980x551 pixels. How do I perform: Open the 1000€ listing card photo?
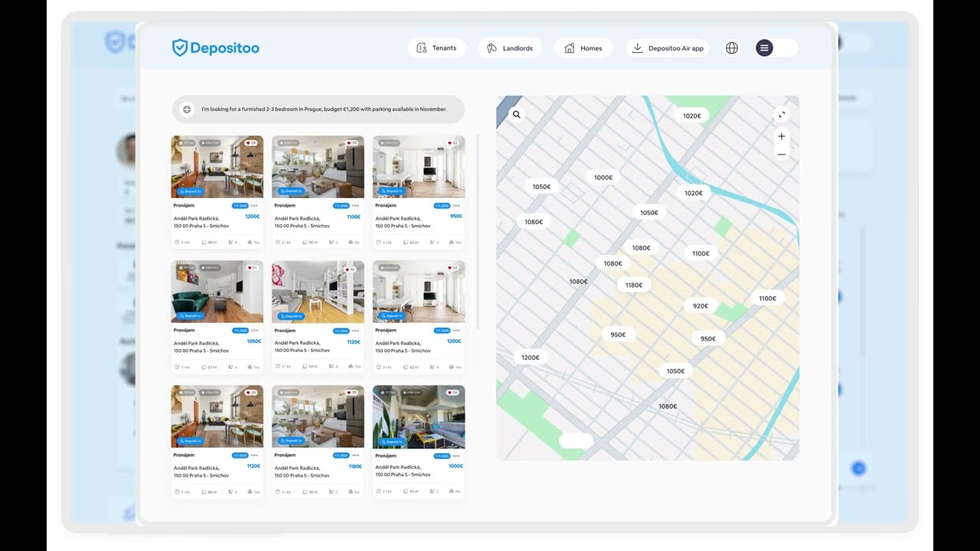pos(419,417)
